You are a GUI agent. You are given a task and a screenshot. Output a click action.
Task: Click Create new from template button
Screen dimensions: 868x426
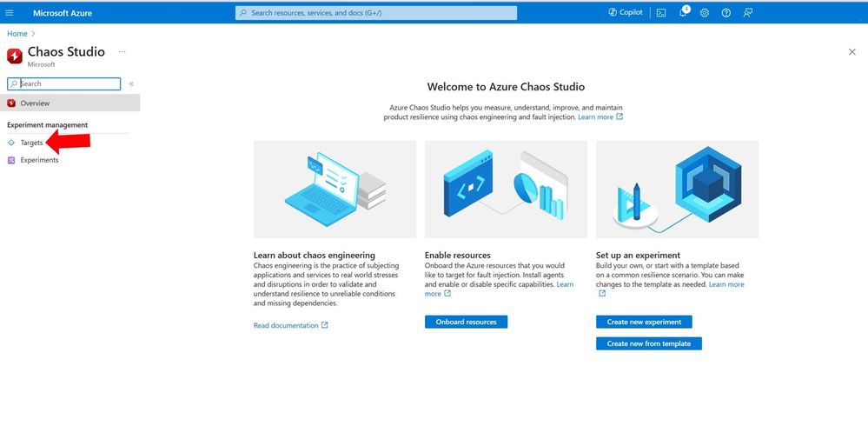click(x=649, y=343)
